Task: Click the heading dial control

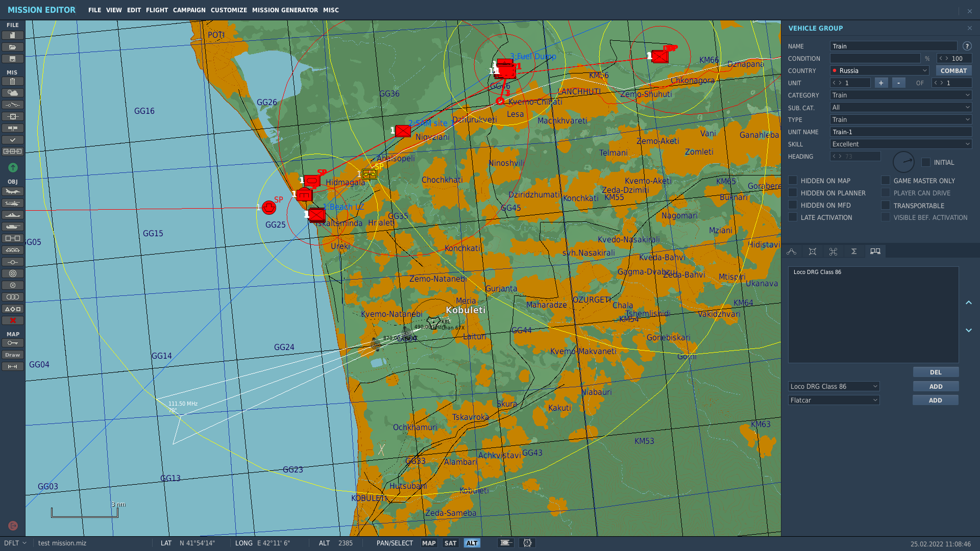Action: click(x=903, y=162)
